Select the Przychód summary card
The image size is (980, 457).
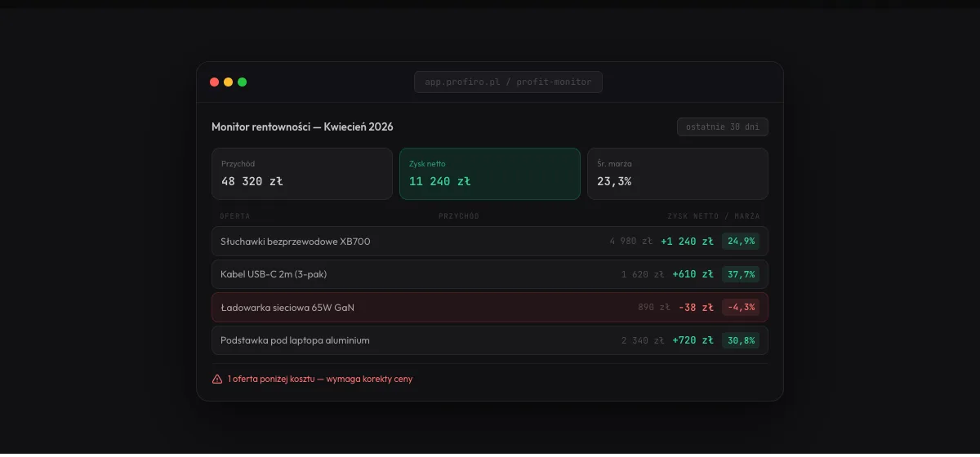click(302, 174)
